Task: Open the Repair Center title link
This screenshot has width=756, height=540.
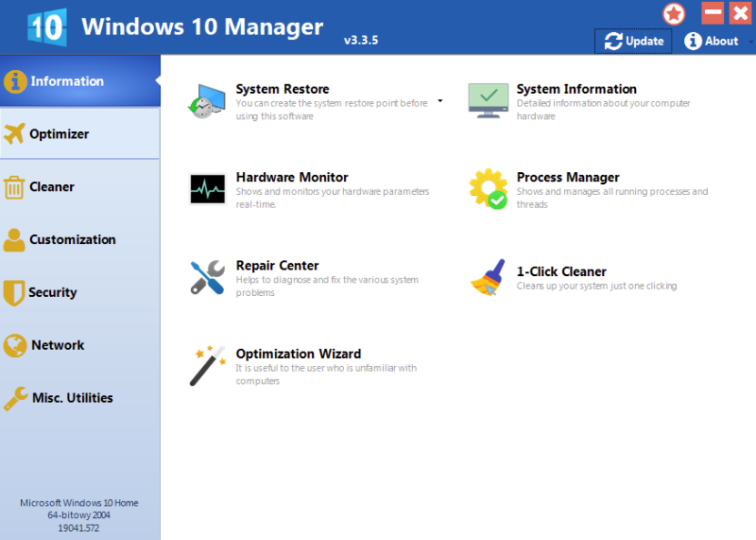Action: point(277,266)
